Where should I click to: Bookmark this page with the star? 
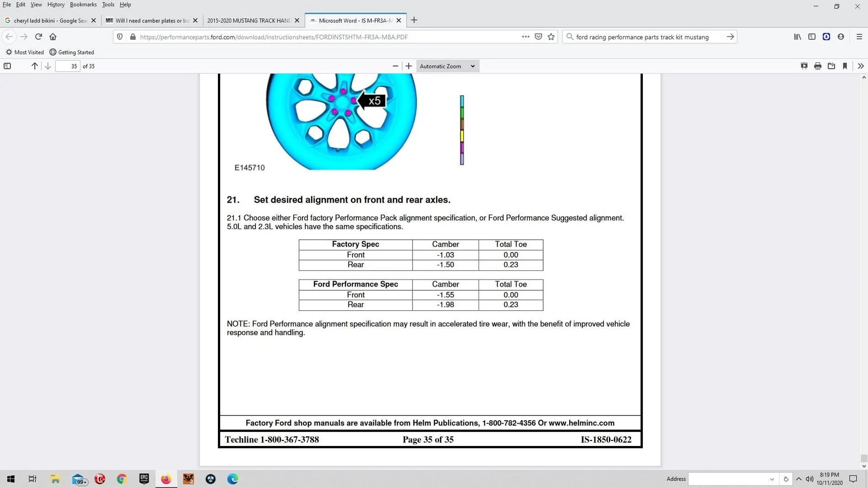click(x=551, y=37)
